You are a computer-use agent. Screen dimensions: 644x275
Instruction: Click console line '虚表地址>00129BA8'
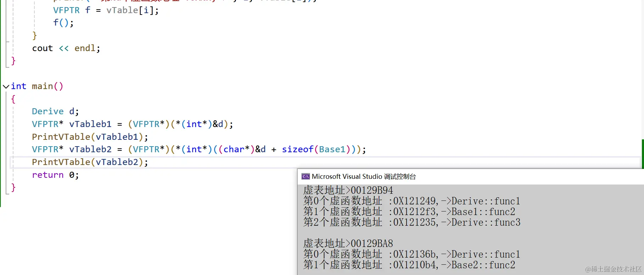tap(348, 243)
